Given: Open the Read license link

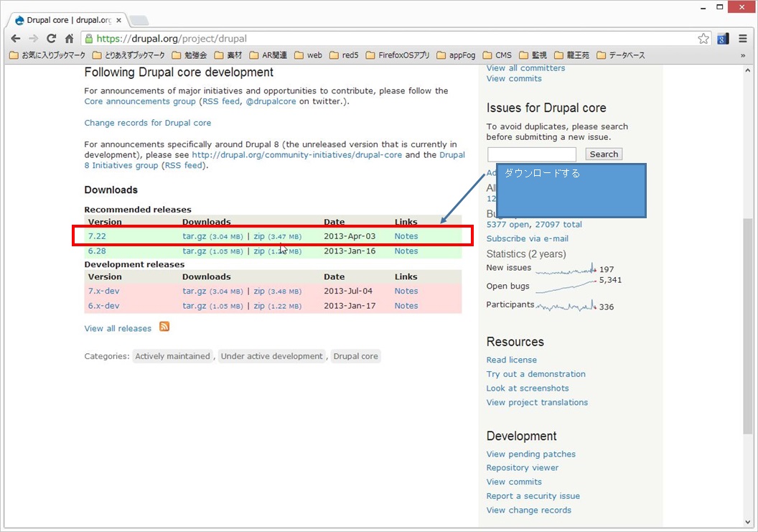Looking at the screenshot, I should 512,360.
